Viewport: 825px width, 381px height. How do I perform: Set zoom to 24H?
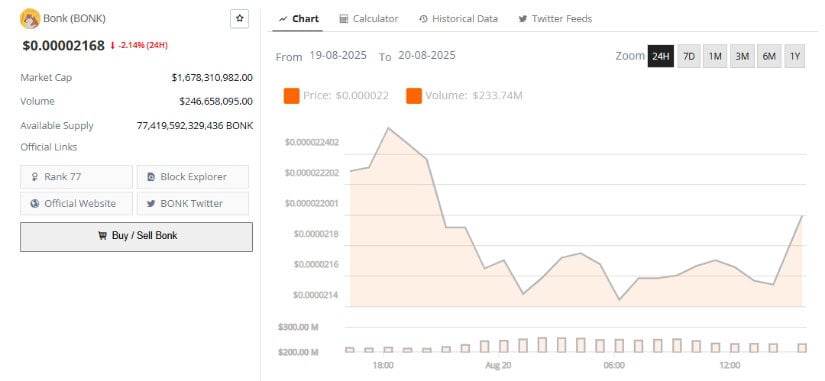click(x=660, y=56)
